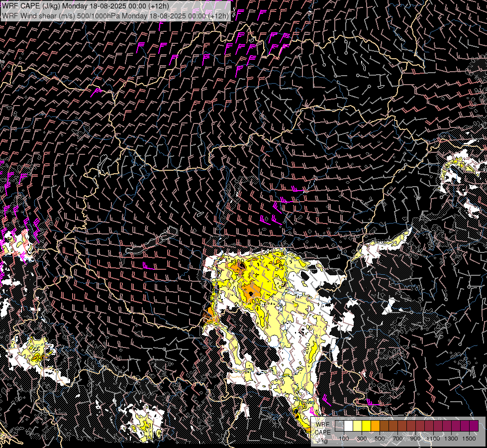Image resolution: width=487 pixels, height=448 pixels.
Task: Click the WRF CAPE (J/kg) title line
Action: click(x=86, y=6)
